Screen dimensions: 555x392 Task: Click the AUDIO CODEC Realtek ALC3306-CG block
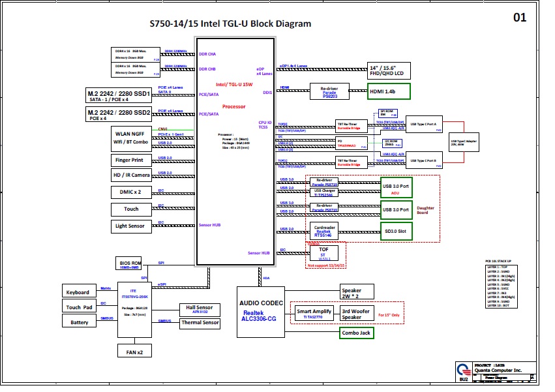[261, 312]
